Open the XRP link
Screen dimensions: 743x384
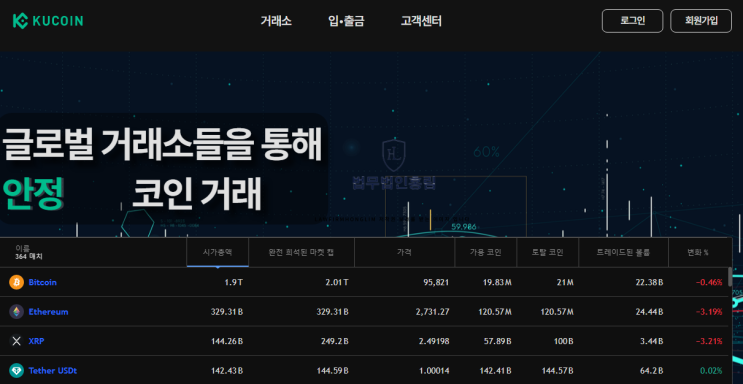[36, 341]
